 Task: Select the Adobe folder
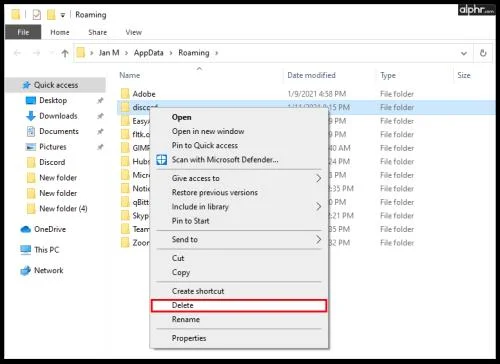click(x=144, y=94)
